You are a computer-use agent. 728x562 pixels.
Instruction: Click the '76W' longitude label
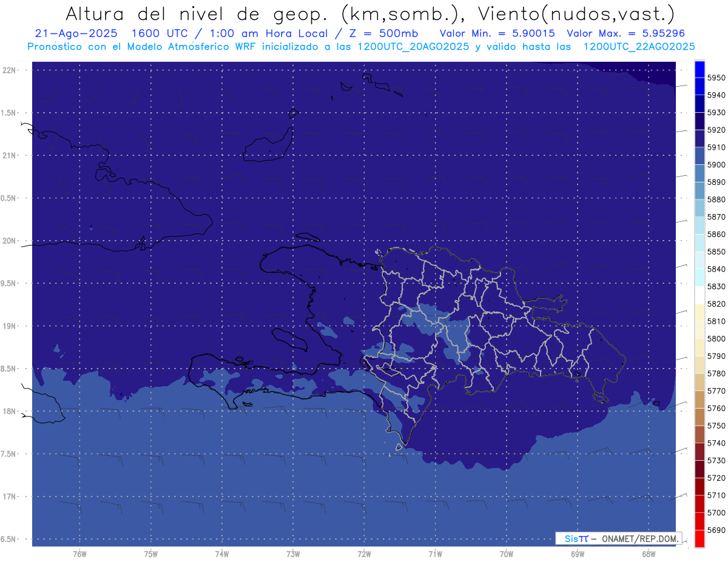[79, 554]
